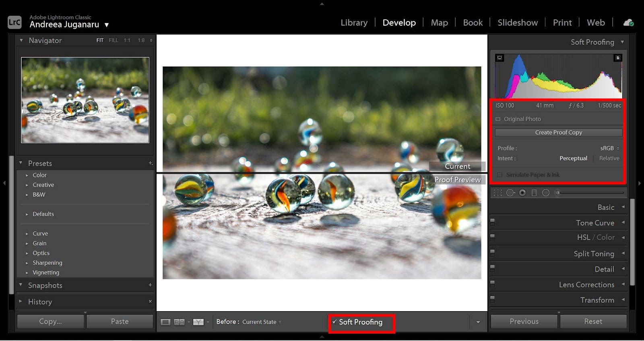Add a new preset with plus icon
The width and height of the screenshot is (644, 341).
pos(151,163)
